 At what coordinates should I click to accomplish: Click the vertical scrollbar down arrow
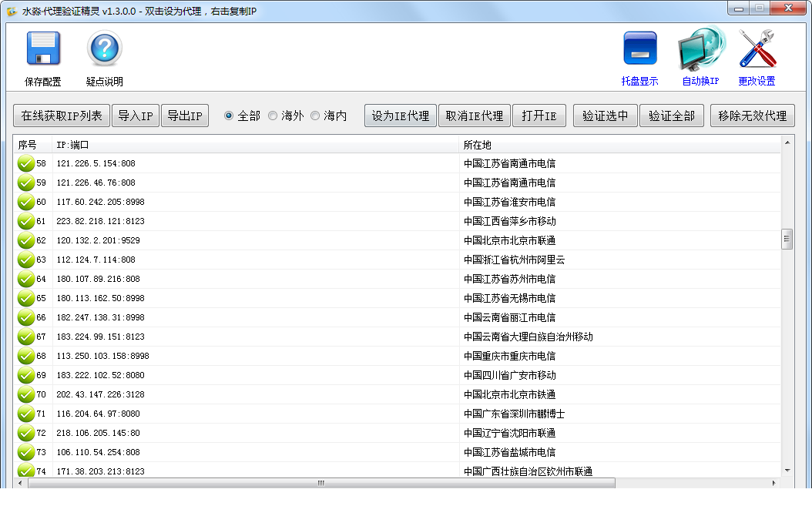(787, 470)
